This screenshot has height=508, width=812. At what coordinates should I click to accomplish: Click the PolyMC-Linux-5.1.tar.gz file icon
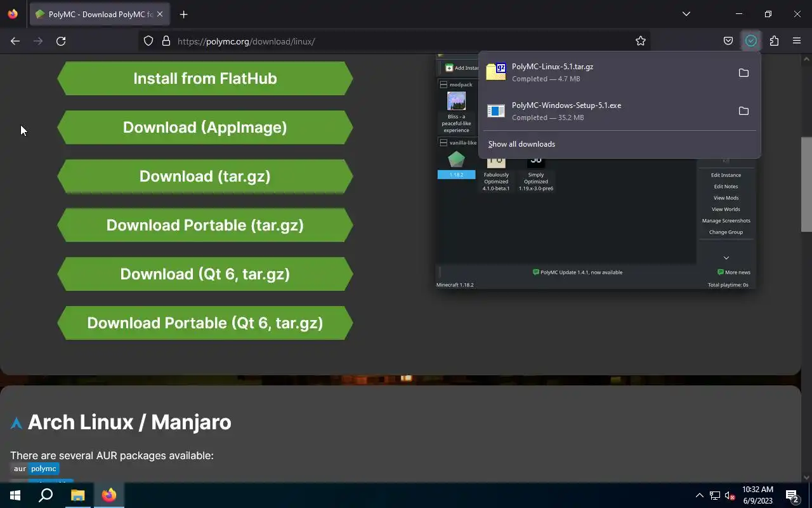coord(496,72)
